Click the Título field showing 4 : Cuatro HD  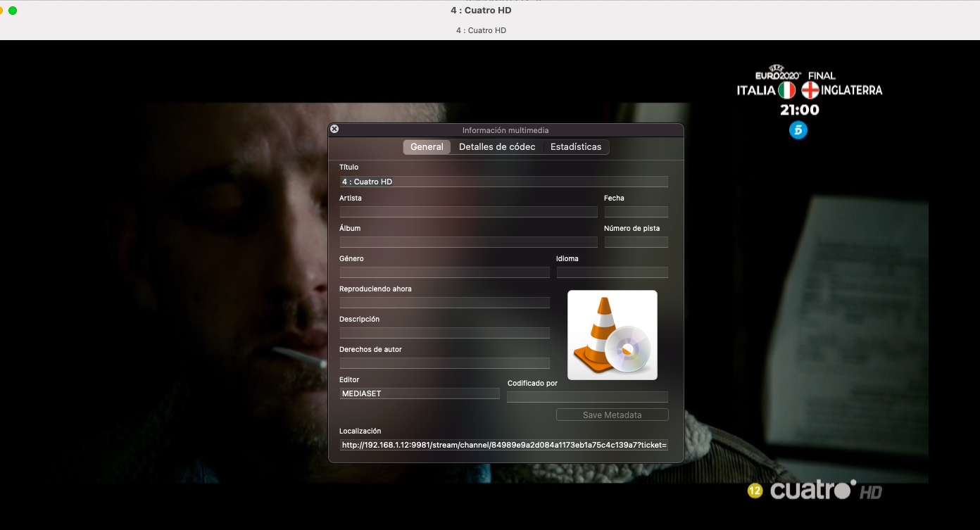[x=503, y=182]
